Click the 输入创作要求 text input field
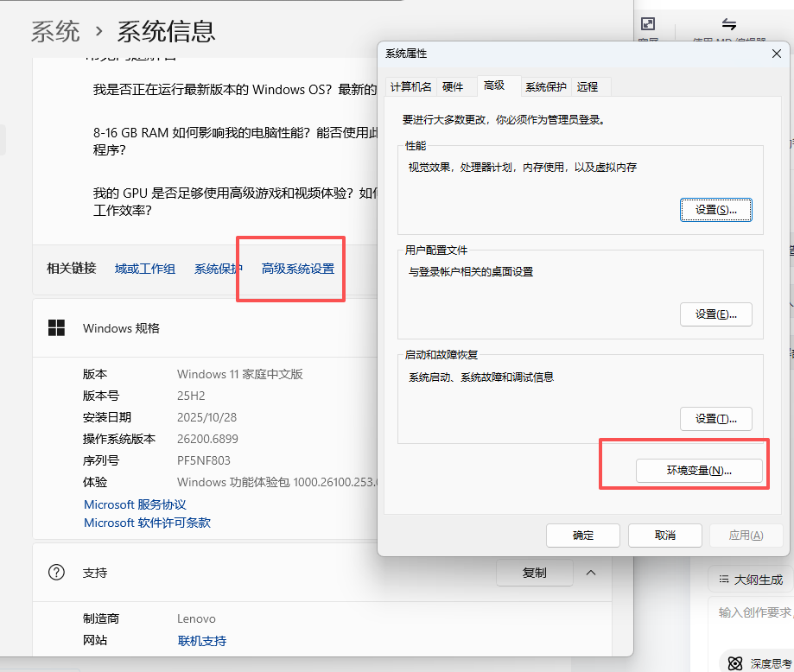This screenshot has width=794, height=672. (x=753, y=612)
